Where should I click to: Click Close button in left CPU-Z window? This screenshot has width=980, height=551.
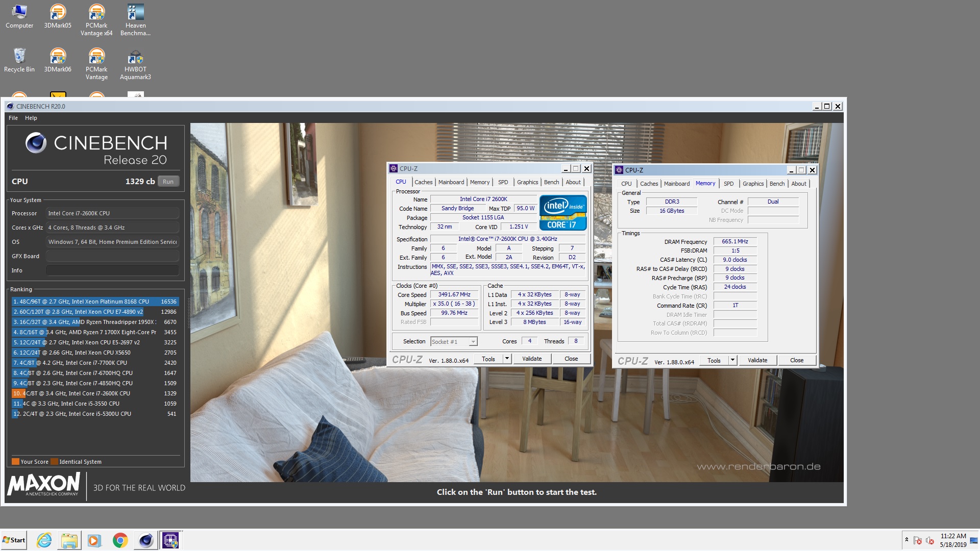571,359
